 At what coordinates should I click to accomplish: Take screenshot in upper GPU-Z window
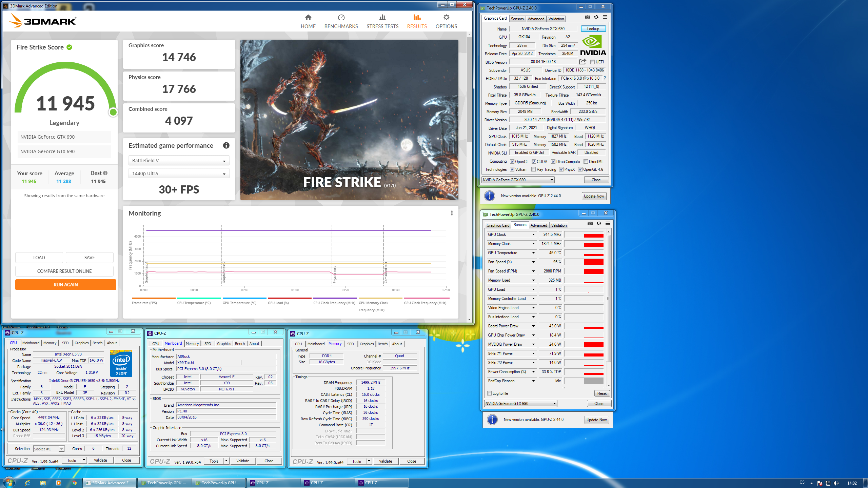pyautogui.click(x=588, y=17)
